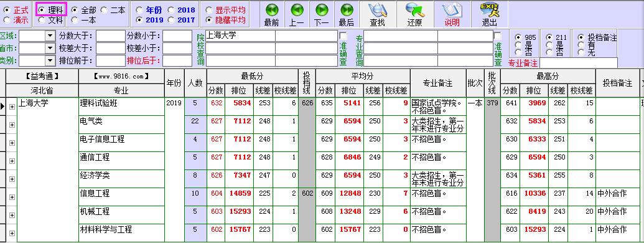Go to next record with 下一 icon

point(322,10)
